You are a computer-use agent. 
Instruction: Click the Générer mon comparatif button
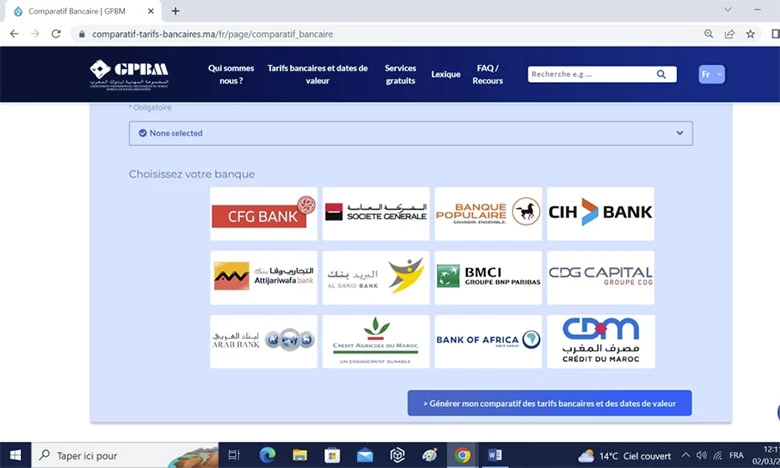pos(549,403)
